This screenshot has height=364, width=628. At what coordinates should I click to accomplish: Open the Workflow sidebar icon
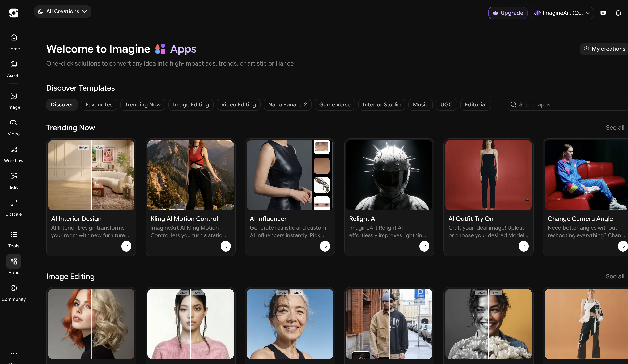point(14,150)
